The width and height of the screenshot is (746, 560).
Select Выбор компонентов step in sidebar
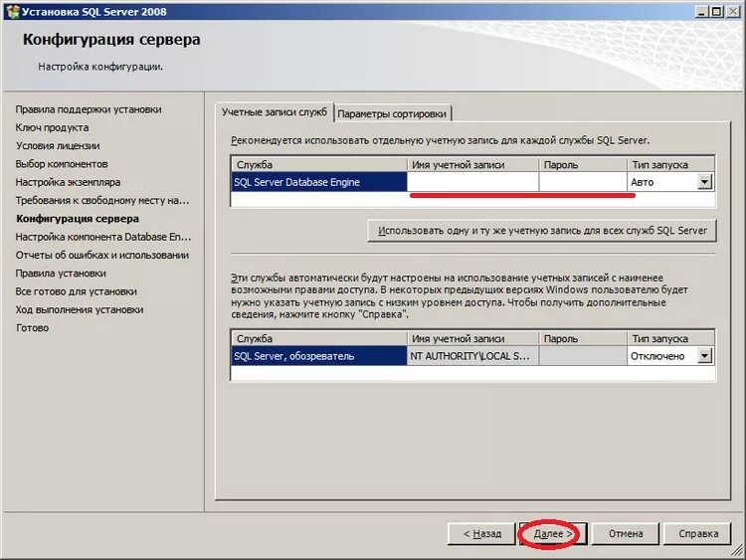tap(62, 164)
